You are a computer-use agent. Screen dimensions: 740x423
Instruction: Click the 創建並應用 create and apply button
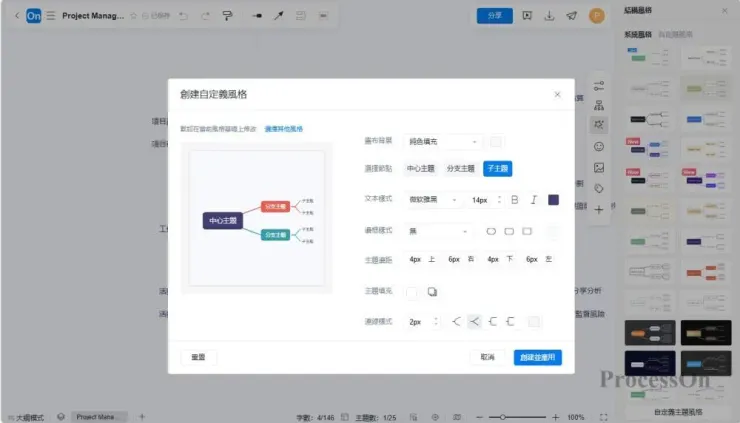point(538,357)
